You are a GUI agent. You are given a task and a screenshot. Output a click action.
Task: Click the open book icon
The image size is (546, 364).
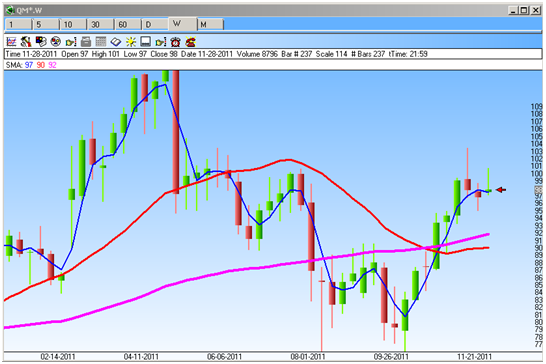tap(116, 42)
